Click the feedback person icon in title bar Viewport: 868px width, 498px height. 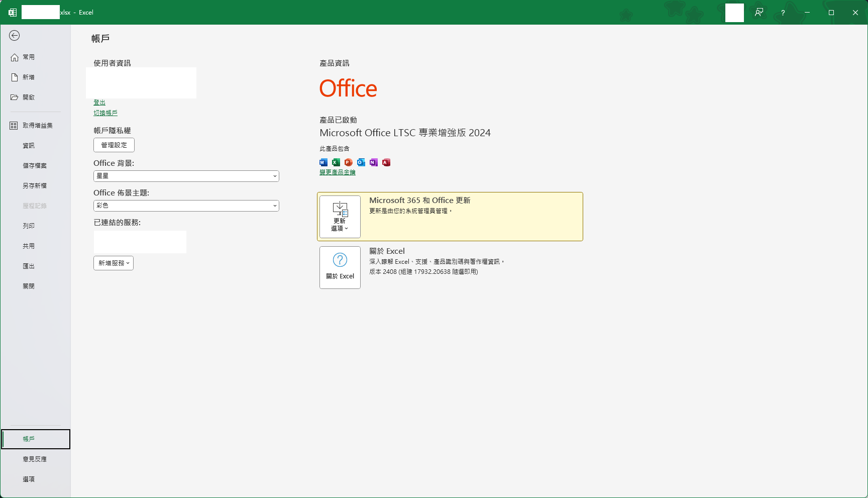[759, 13]
